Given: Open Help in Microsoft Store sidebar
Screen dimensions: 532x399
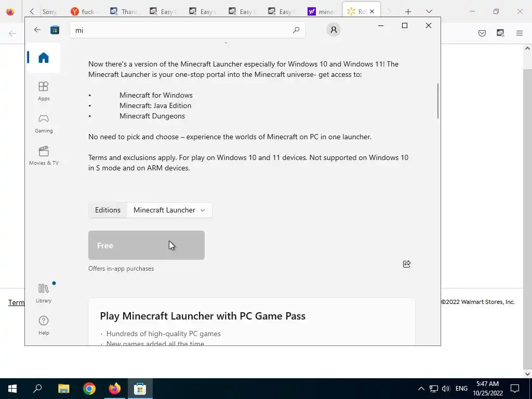Looking at the screenshot, I should 44,326.
